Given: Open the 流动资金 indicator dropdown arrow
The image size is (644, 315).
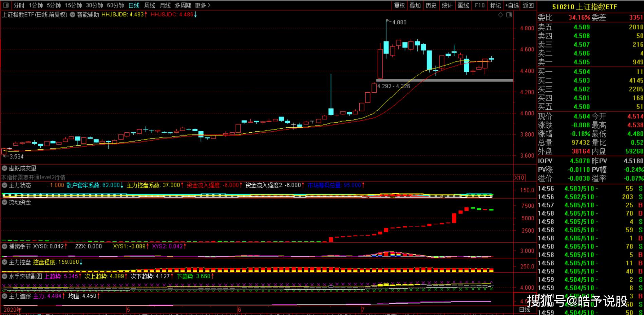Looking at the screenshot, I should point(4,202).
